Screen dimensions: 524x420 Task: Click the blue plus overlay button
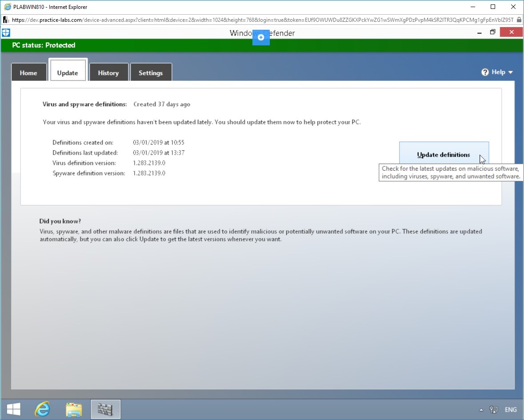(261, 37)
